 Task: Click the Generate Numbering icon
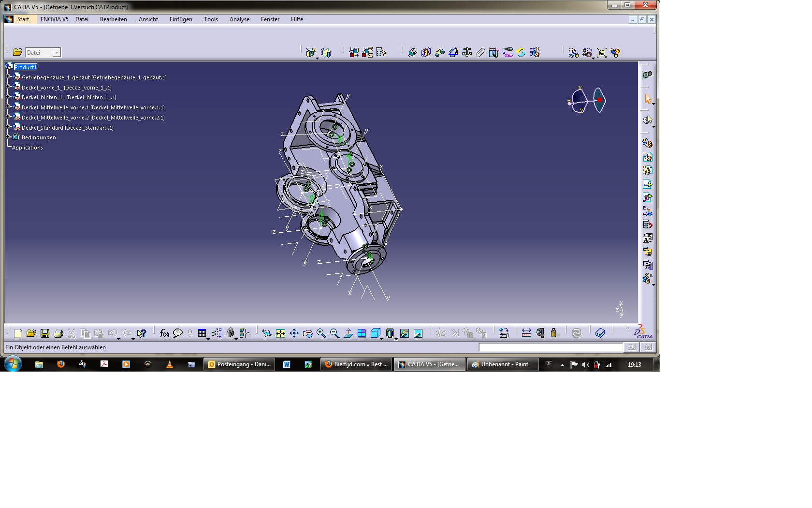point(648,238)
